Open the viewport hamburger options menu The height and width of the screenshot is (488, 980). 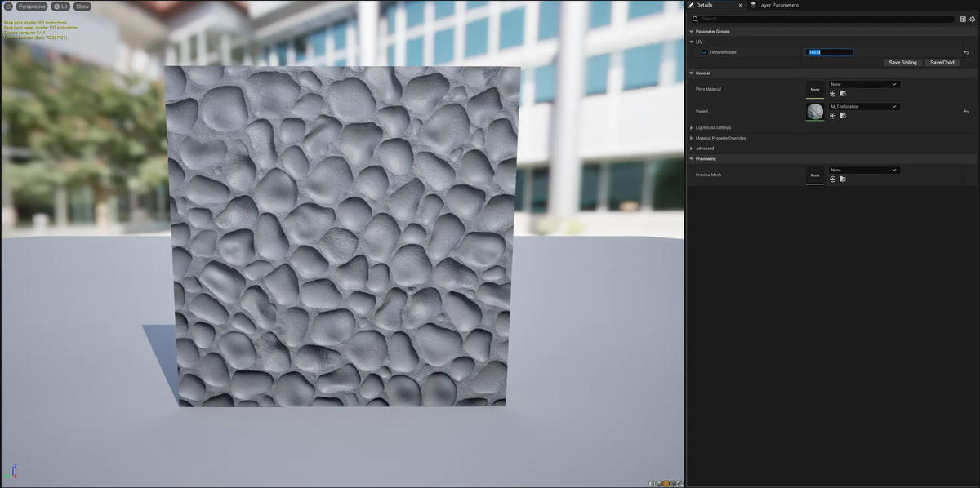click(8, 6)
